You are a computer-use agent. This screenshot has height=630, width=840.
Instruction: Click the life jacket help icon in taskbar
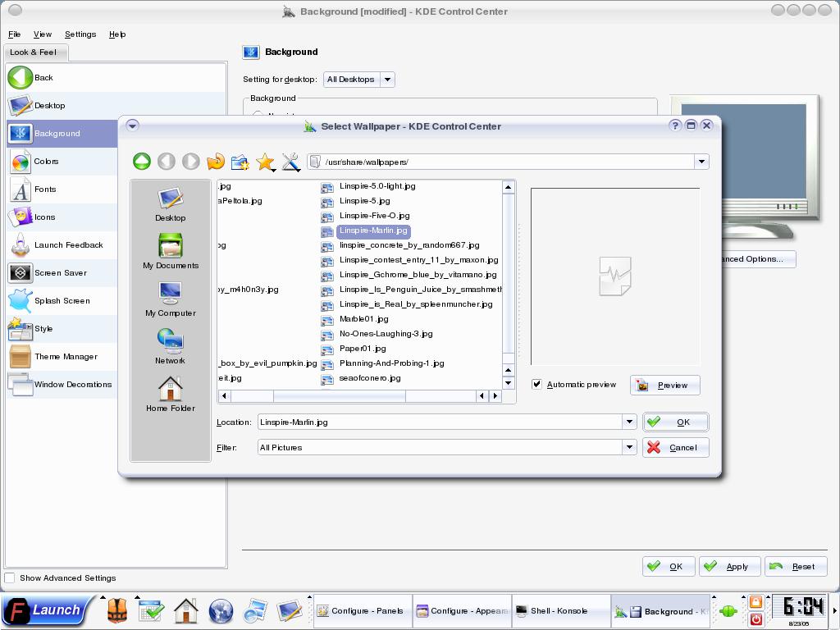[x=117, y=610]
